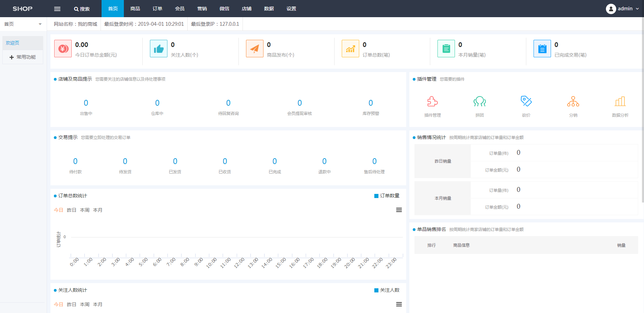644x313 pixels.
Task: Open the 营销 navigation menu
Action: tap(202, 9)
